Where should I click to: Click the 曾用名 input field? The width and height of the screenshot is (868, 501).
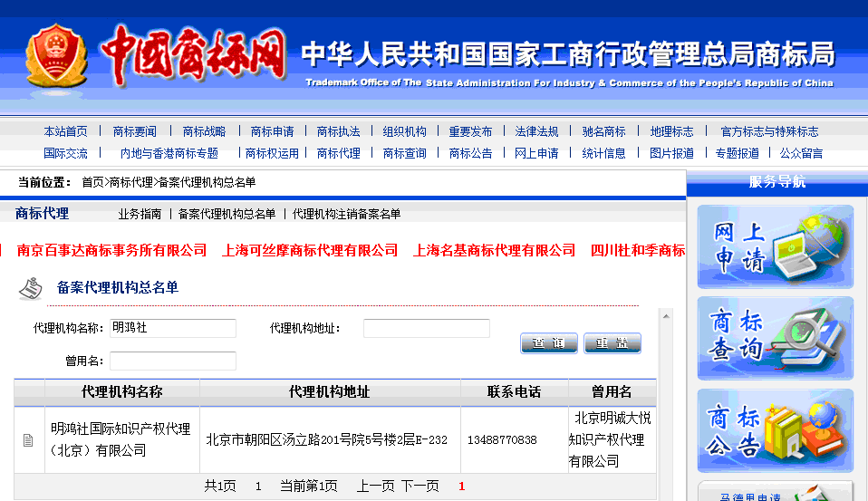(172, 361)
